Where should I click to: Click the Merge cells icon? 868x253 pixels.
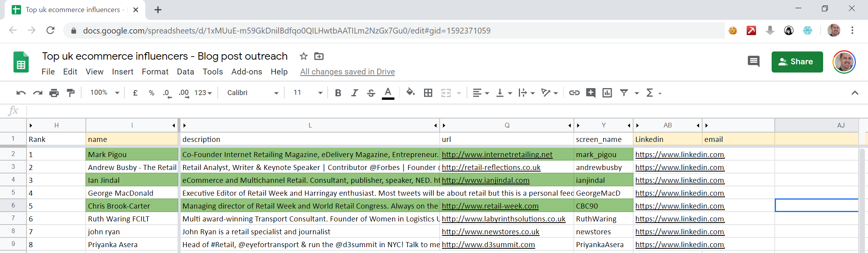click(x=446, y=93)
